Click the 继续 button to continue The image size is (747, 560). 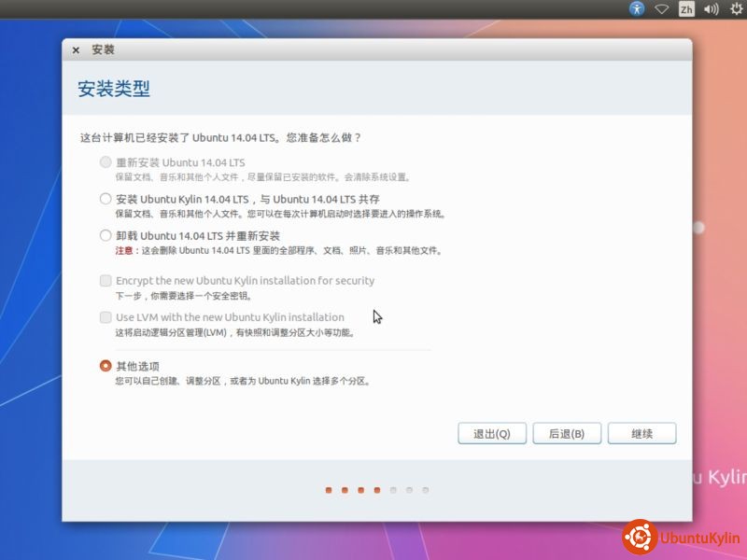[x=641, y=434]
